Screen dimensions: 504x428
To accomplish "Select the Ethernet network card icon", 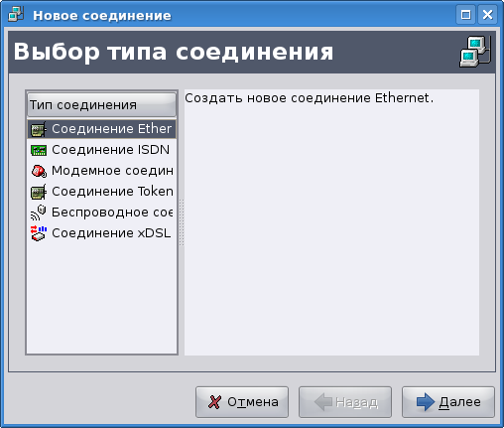I will 39,129.
